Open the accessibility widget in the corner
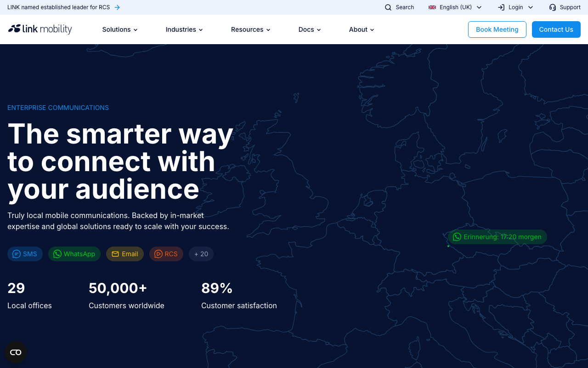 point(15,352)
